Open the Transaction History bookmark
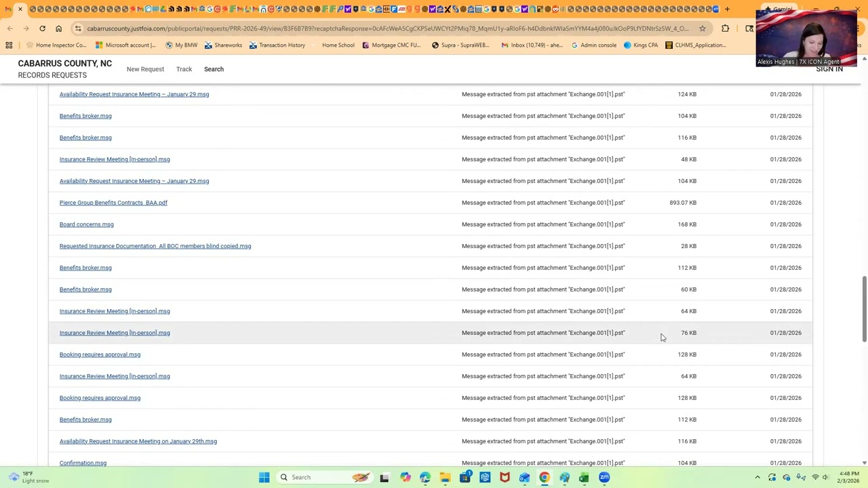 coord(277,45)
